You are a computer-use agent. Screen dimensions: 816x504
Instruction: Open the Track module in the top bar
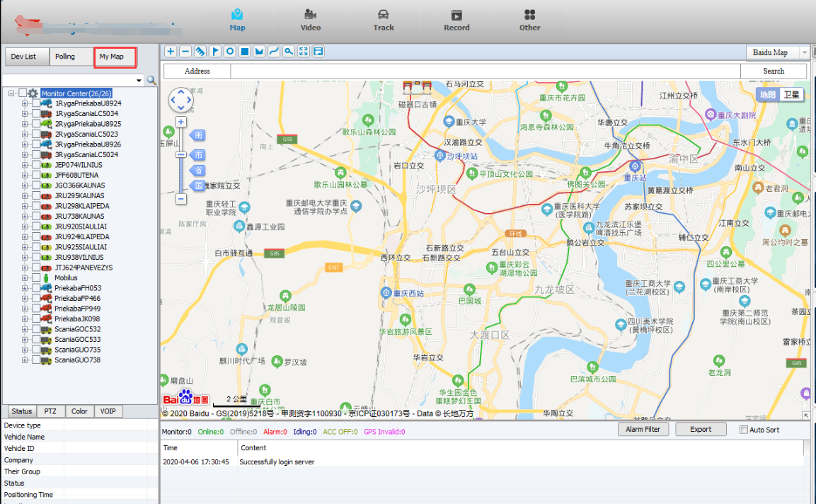(384, 20)
